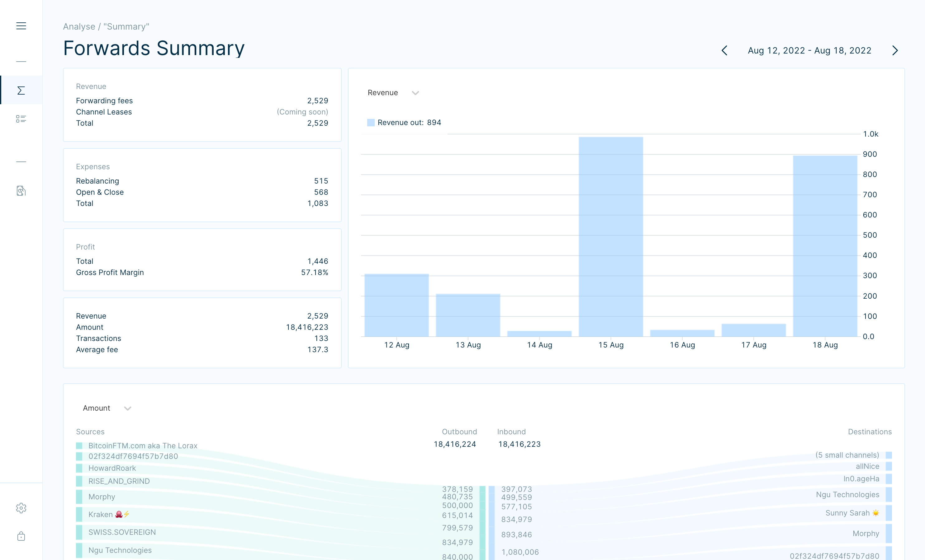Viewport: 925px width, 560px height.
Task: Open the list view sidebar icon
Action: pyautogui.click(x=21, y=119)
